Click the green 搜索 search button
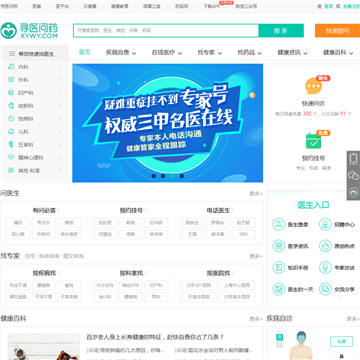Image resolution: width=360 pixels, height=360 pixels. pyautogui.click(x=281, y=31)
